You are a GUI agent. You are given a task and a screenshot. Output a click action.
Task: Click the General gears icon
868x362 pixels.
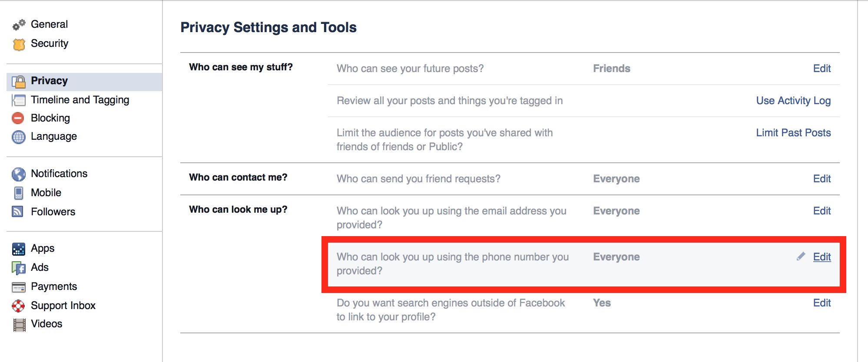tap(19, 25)
